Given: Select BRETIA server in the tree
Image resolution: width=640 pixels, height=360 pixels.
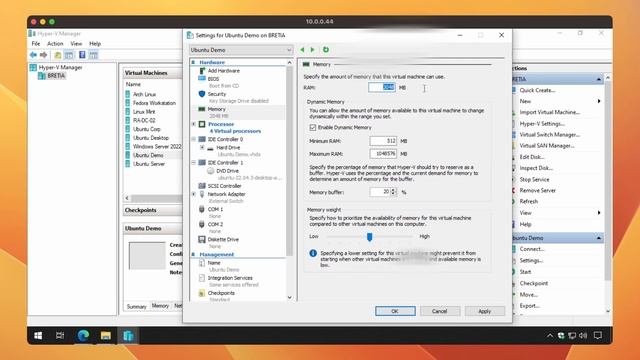Looking at the screenshot, I should coord(56,76).
